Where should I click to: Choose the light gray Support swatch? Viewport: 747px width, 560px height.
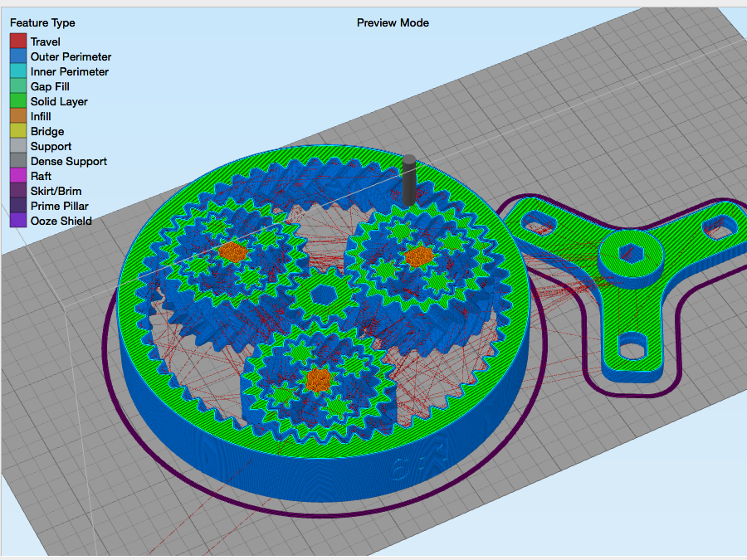(x=18, y=146)
